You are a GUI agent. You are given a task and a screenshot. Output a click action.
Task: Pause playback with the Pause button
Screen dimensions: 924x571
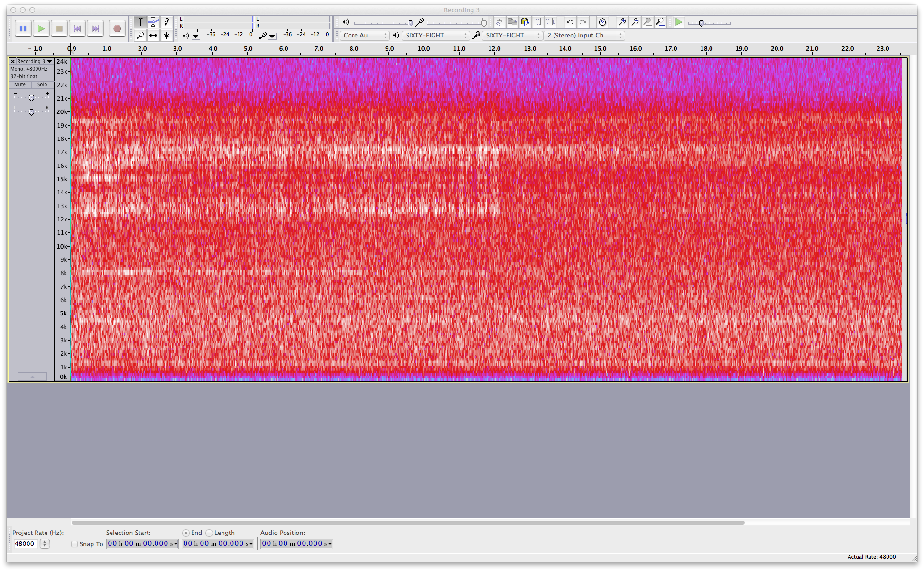(x=23, y=28)
